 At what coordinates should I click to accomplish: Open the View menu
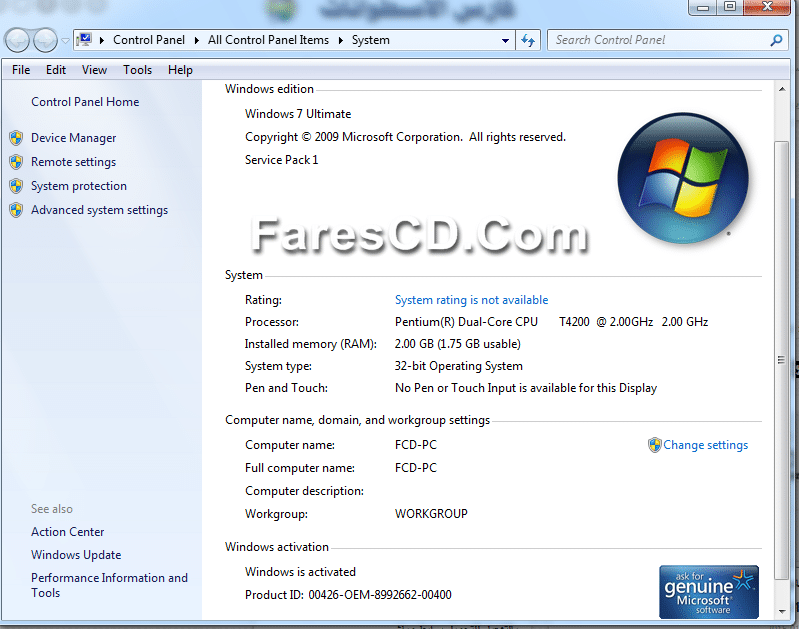coord(94,70)
